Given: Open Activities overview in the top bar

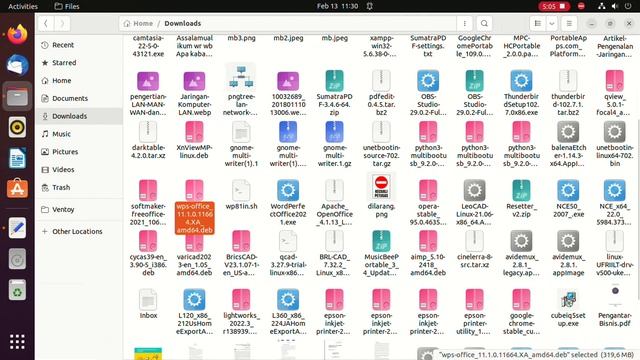Looking at the screenshot, I should [23, 6].
